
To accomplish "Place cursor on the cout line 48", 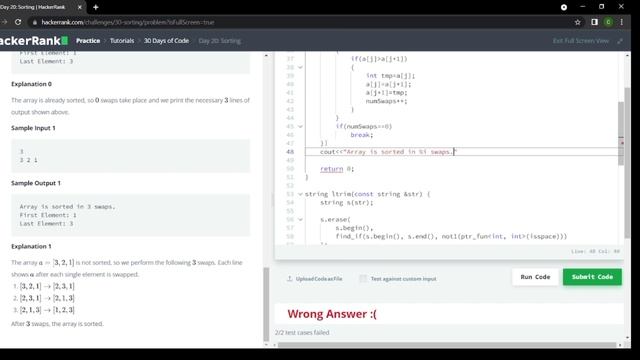I will click(x=389, y=152).
